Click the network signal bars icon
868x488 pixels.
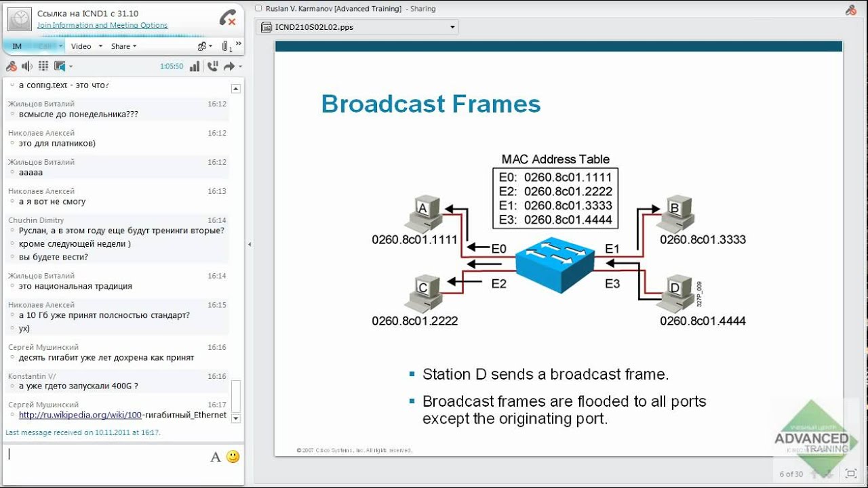(195, 66)
